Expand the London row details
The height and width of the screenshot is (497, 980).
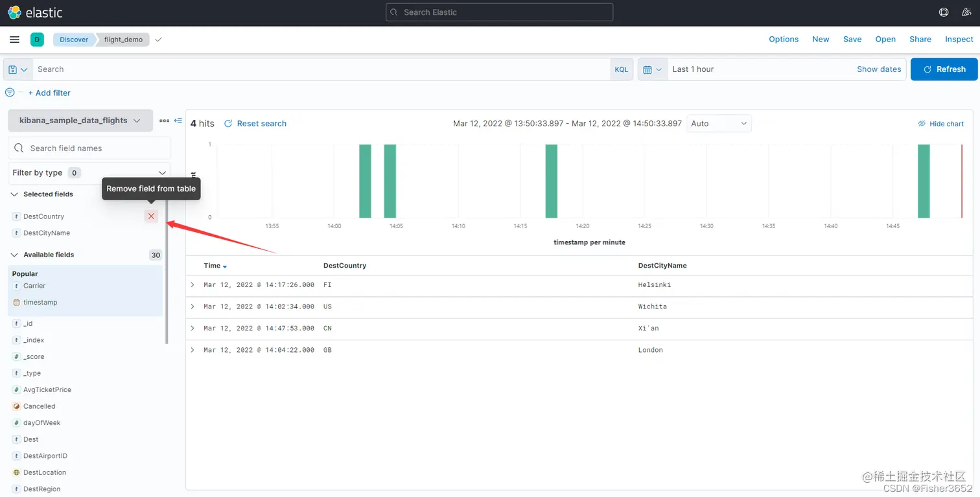pyautogui.click(x=192, y=350)
